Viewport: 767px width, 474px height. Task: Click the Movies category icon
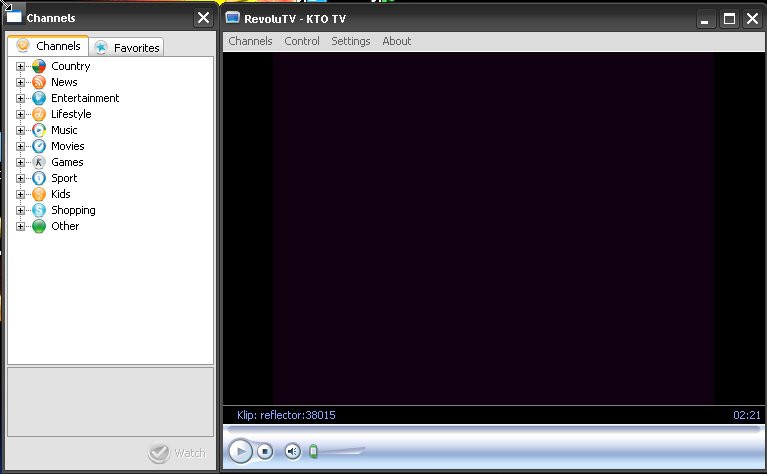click(39, 146)
